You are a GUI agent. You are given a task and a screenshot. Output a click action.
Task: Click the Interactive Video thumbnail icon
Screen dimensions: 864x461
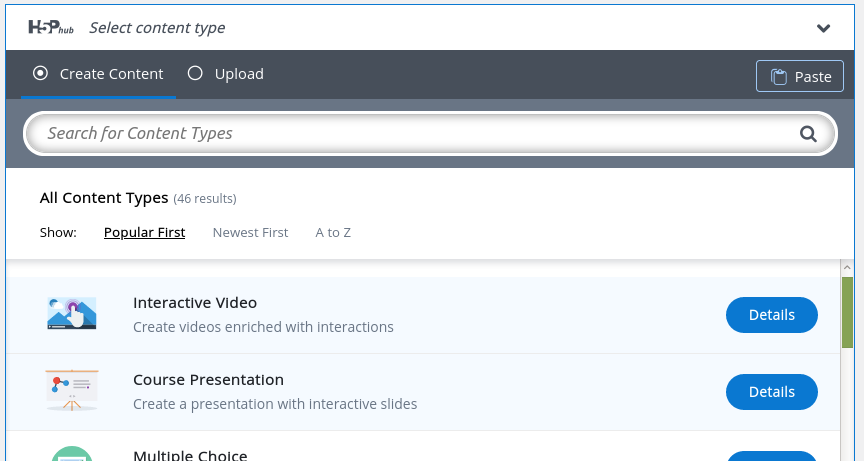pos(72,313)
